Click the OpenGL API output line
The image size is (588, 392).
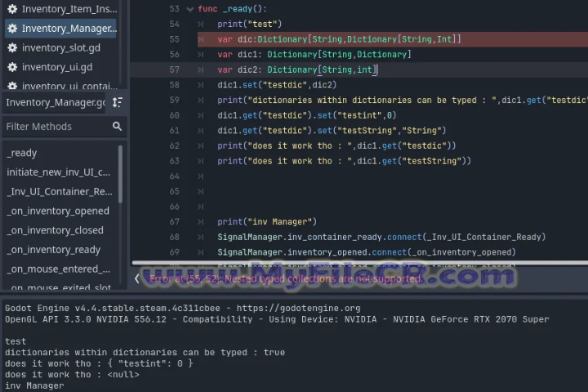coord(277,319)
